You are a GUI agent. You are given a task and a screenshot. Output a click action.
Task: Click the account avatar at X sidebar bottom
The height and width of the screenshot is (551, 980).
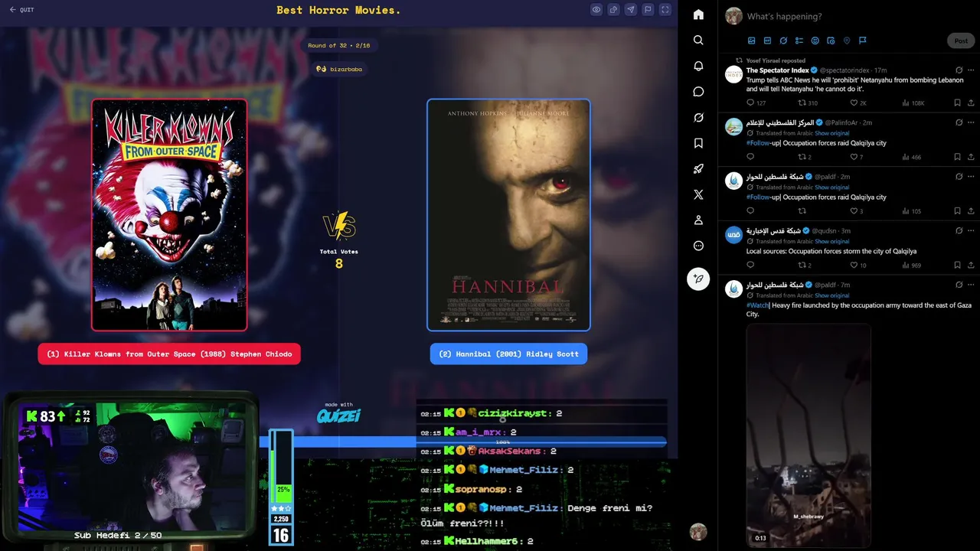(x=697, y=531)
